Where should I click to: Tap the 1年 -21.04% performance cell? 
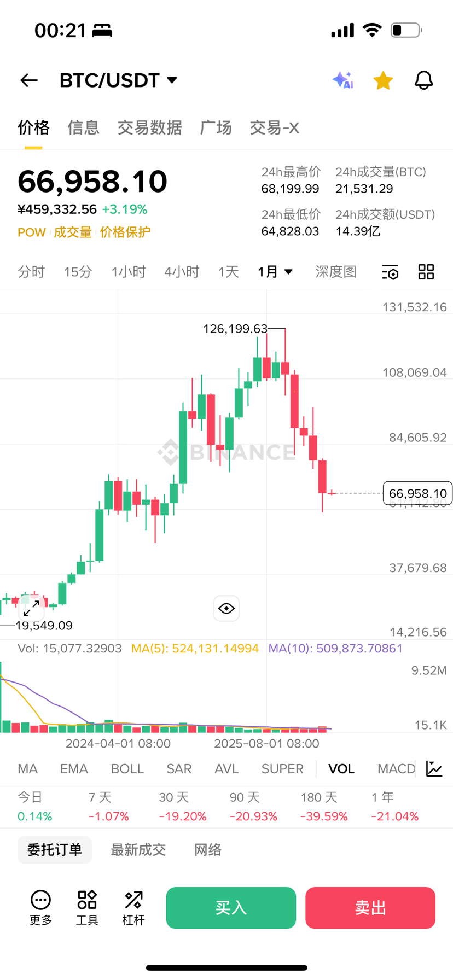tap(394, 807)
